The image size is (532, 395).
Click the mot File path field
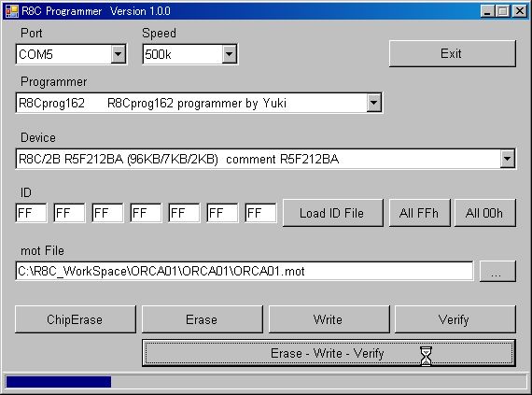(x=245, y=271)
